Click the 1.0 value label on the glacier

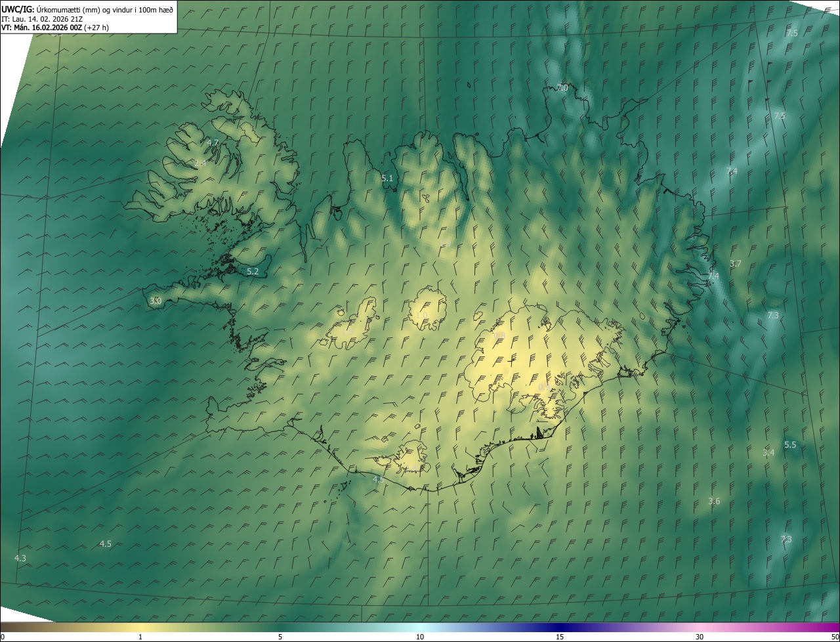(x=421, y=315)
